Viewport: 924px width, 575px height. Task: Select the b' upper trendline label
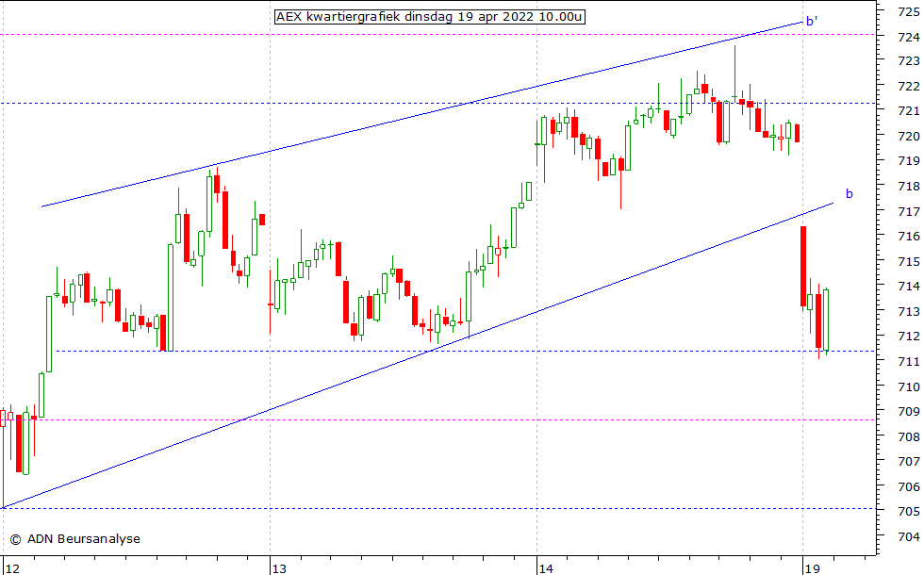point(811,21)
